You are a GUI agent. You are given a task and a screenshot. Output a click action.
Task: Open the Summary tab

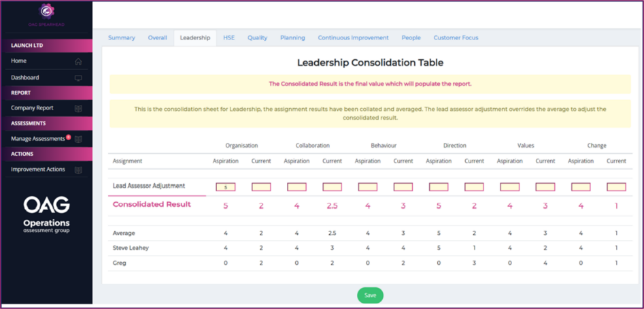click(122, 38)
